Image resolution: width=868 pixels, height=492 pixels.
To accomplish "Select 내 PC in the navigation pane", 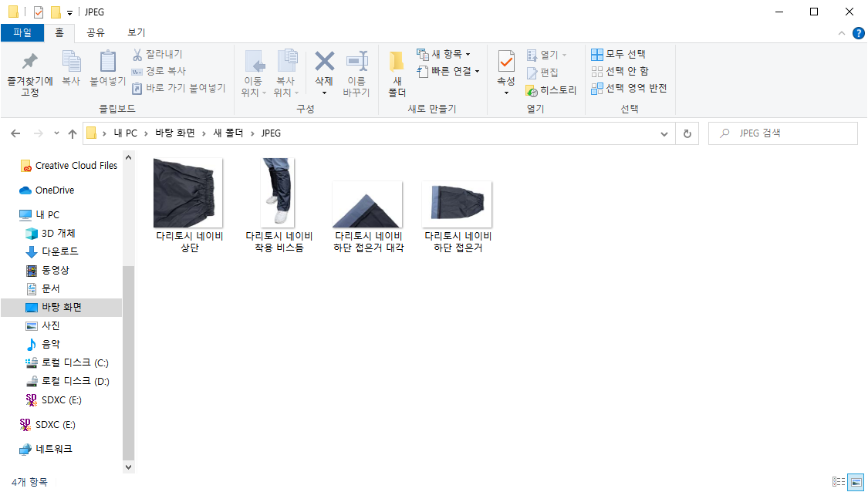I will [40, 214].
